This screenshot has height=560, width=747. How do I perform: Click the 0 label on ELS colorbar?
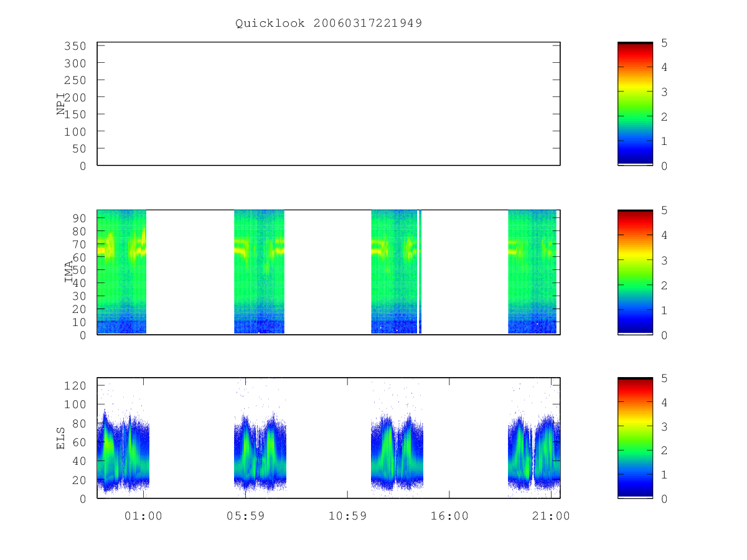[664, 499]
